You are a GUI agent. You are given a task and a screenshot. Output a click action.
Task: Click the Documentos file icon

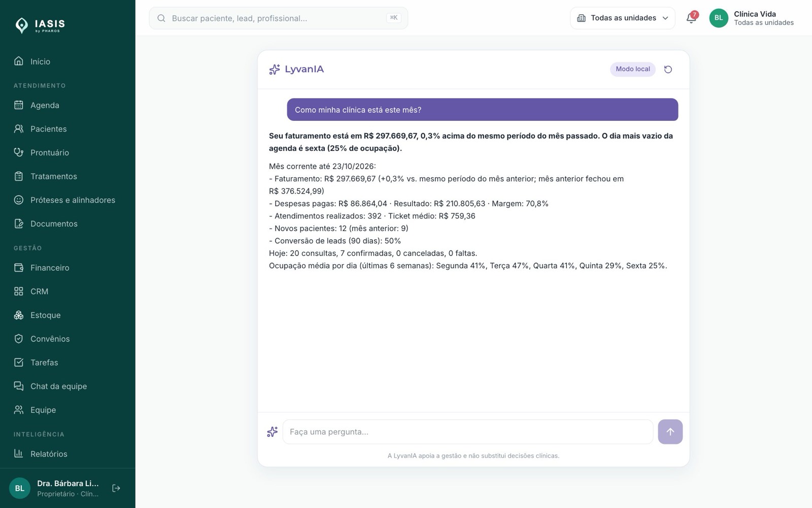coord(19,224)
